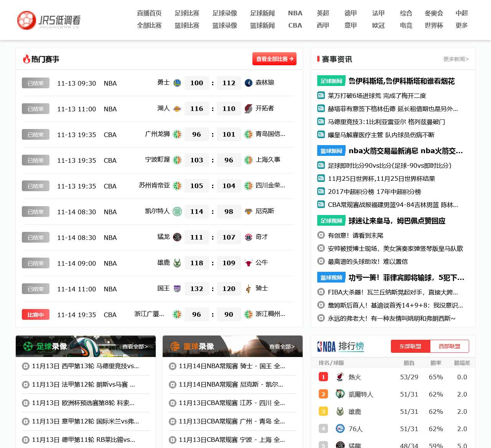The height and width of the screenshot is (448, 491).
Task: Open the 直播首页 nav item
Action: (149, 13)
